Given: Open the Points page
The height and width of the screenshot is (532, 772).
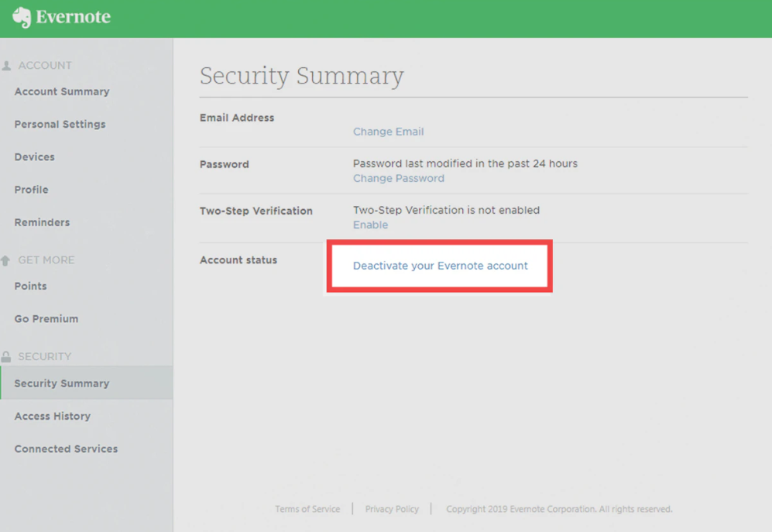Looking at the screenshot, I should [x=30, y=287].
